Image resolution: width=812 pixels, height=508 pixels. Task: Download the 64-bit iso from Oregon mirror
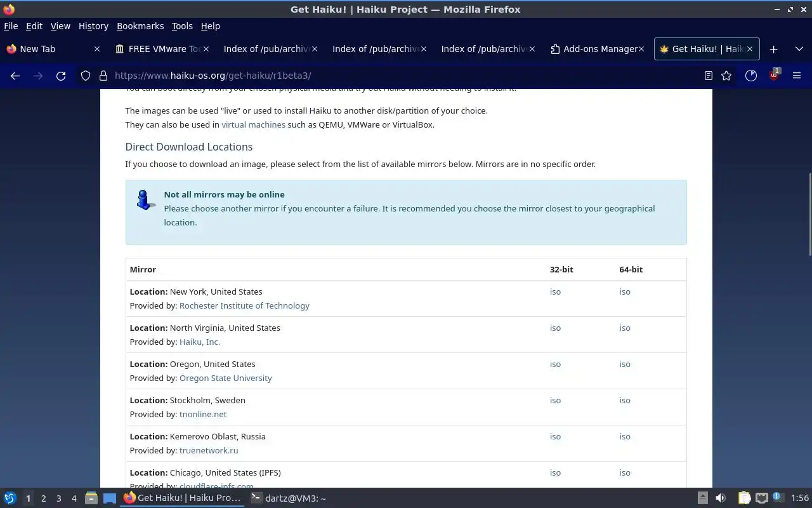pos(625,364)
